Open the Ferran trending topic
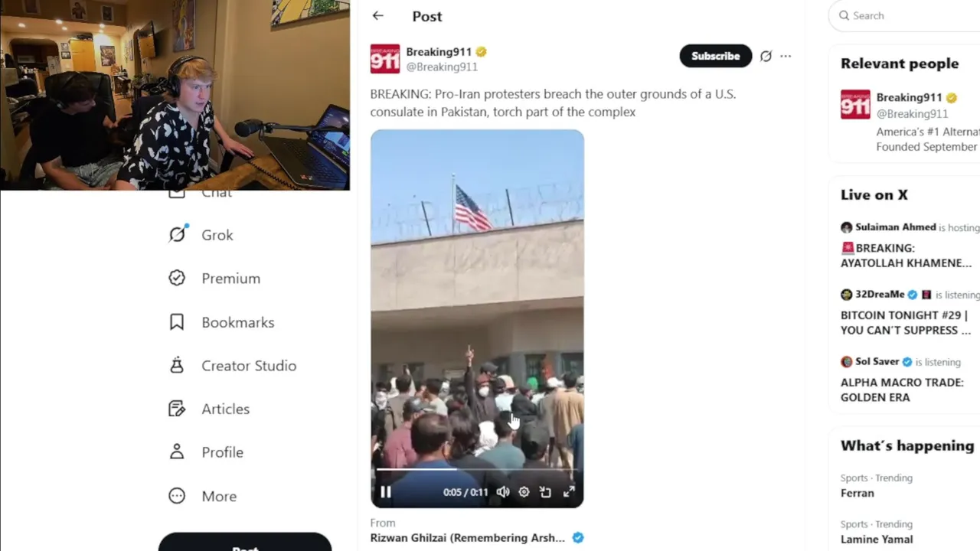Image resolution: width=980 pixels, height=551 pixels. click(x=857, y=493)
